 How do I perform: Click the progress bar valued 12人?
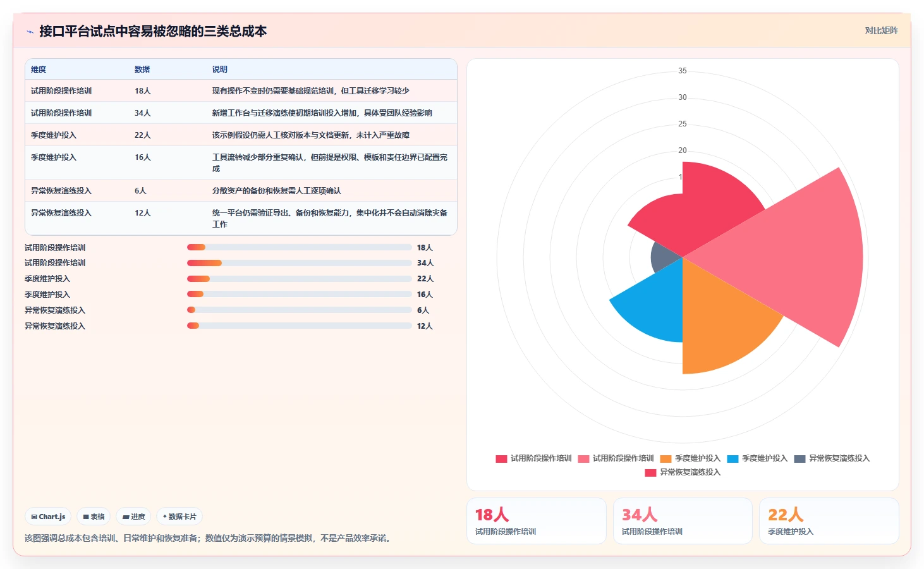point(299,326)
